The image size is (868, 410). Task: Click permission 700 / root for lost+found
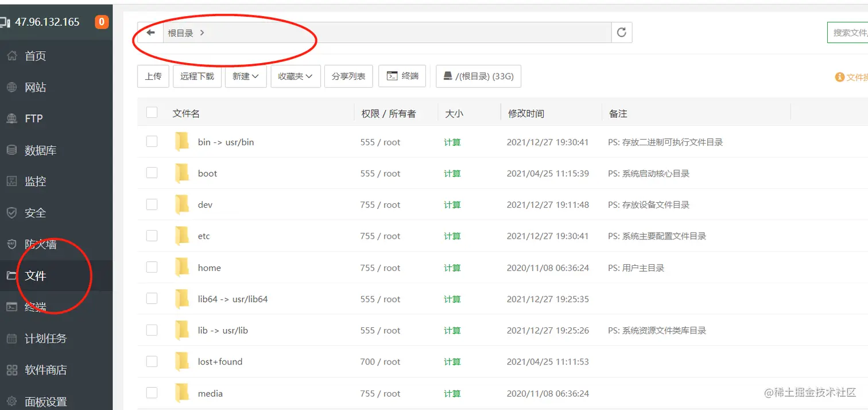click(x=380, y=362)
